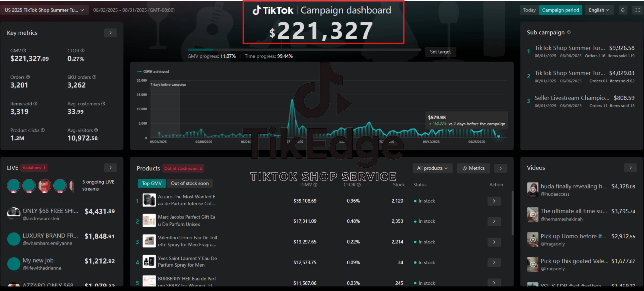Open the campaign selector dropdown
The image size is (644, 291).
[x=44, y=10]
